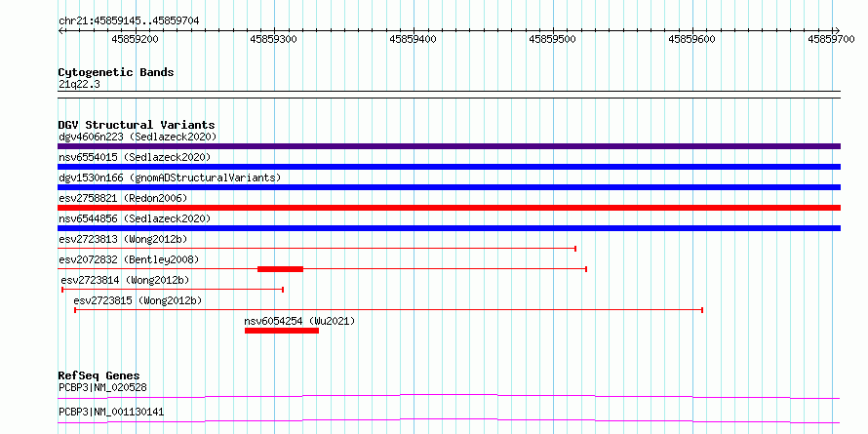This screenshot has height=434, width=868.
Task: Click ruler coordinate 45859500
Action: [x=552, y=39]
